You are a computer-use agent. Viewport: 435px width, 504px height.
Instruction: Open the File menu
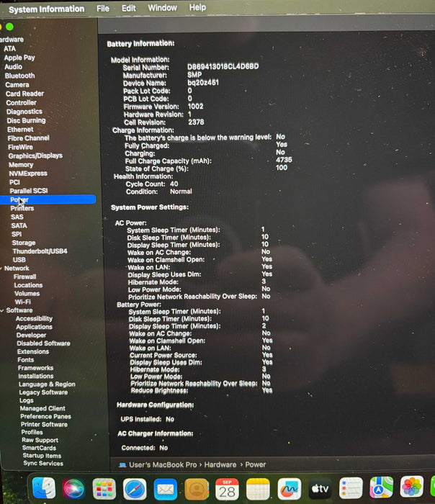103,9
